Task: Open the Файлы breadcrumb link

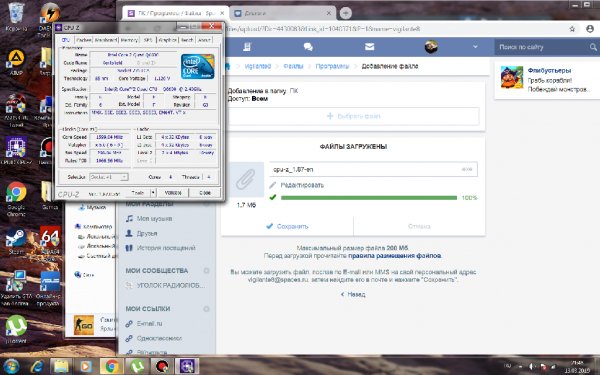Action: 293,66
